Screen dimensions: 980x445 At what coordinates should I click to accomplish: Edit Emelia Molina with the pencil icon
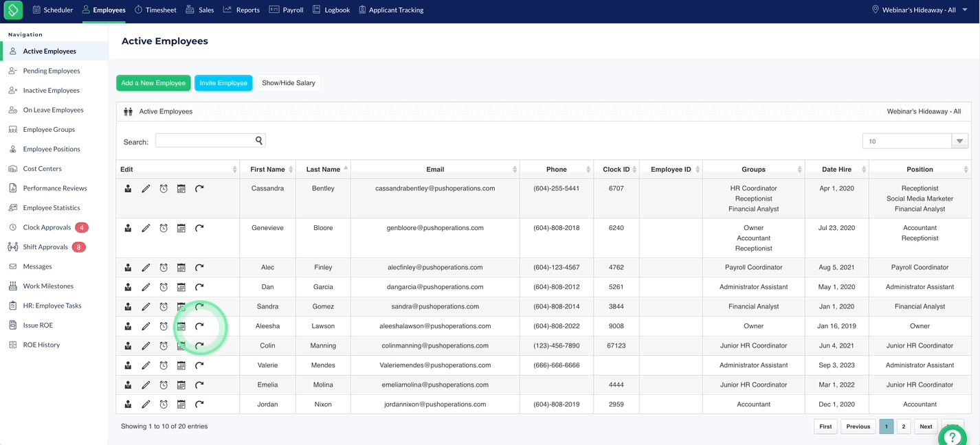(x=146, y=385)
